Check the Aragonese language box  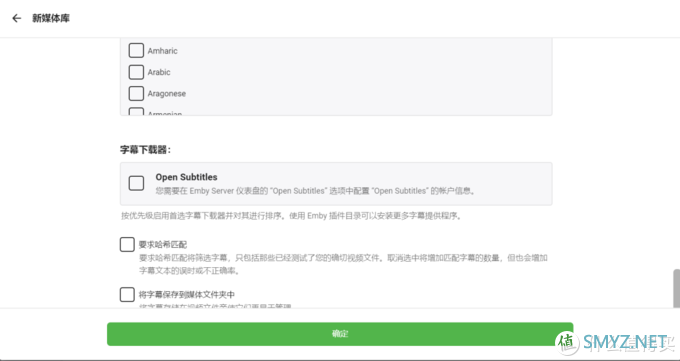[x=136, y=93]
